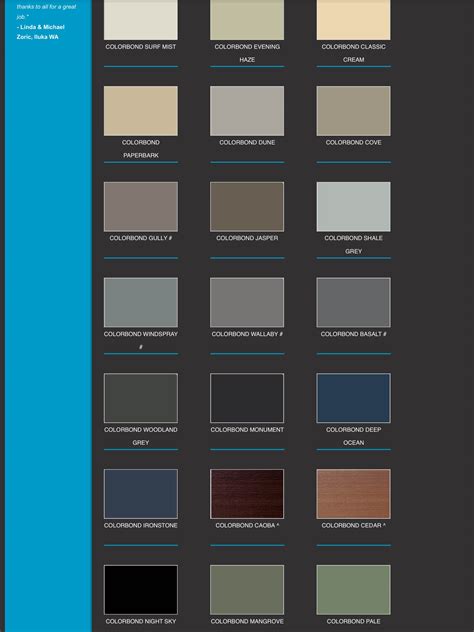Pick the Colorbond Cove color swatch

tap(353, 111)
